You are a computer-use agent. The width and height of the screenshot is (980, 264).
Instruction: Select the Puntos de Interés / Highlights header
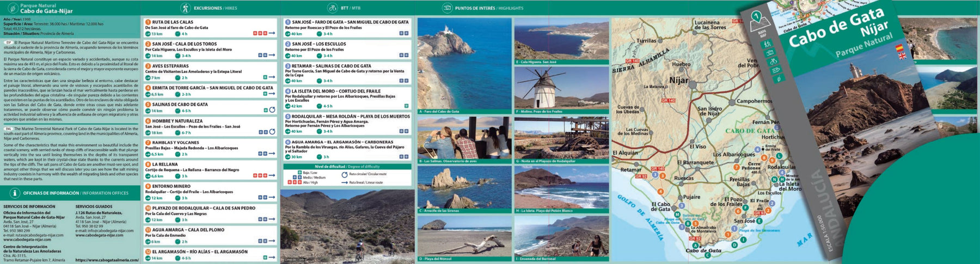(x=489, y=8)
